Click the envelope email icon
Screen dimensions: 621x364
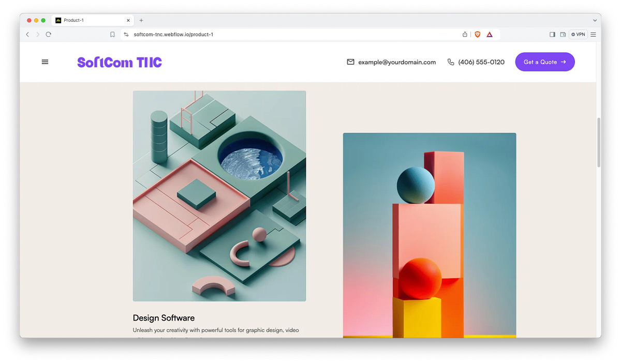tap(350, 62)
